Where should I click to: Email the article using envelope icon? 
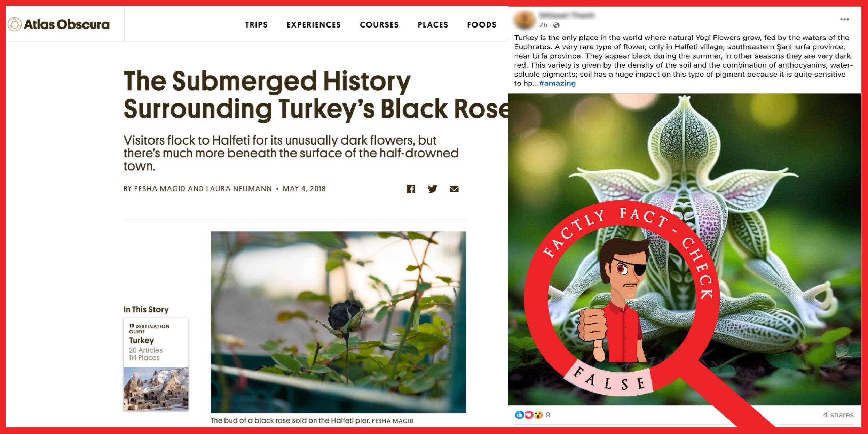(454, 189)
